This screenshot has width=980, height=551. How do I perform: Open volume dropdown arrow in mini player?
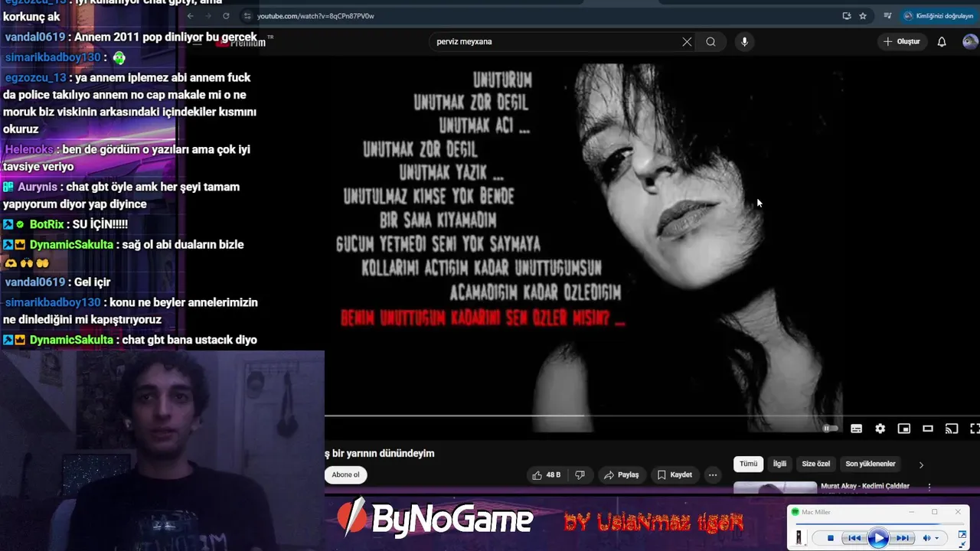[x=937, y=539]
